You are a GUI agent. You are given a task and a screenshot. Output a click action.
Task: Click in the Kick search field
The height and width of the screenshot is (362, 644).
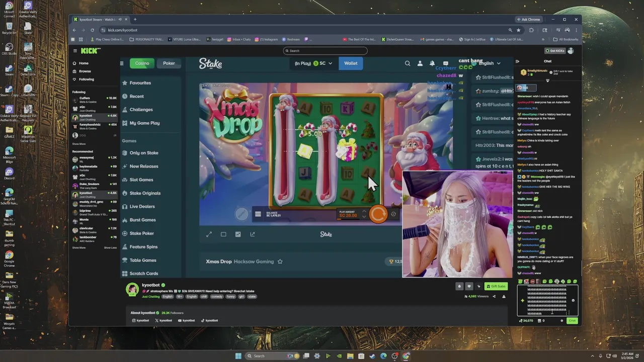tap(325, 51)
